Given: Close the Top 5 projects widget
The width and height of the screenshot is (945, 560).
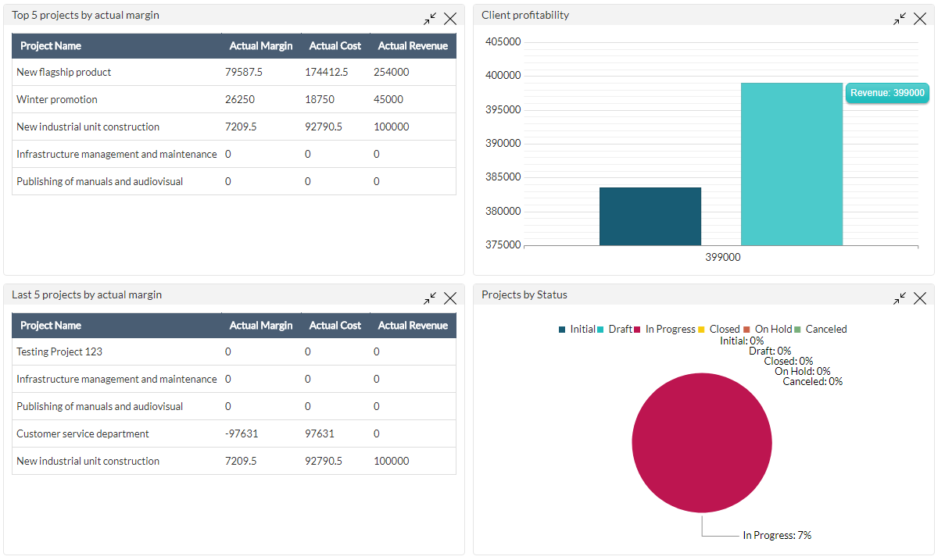Looking at the screenshot, I should pyautogui.click(x=450, y=18).
